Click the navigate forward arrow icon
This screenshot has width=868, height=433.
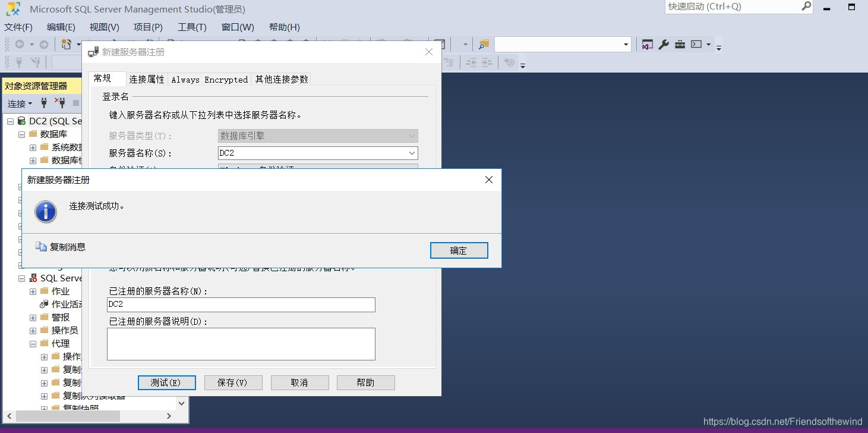(x=44, y=45)
